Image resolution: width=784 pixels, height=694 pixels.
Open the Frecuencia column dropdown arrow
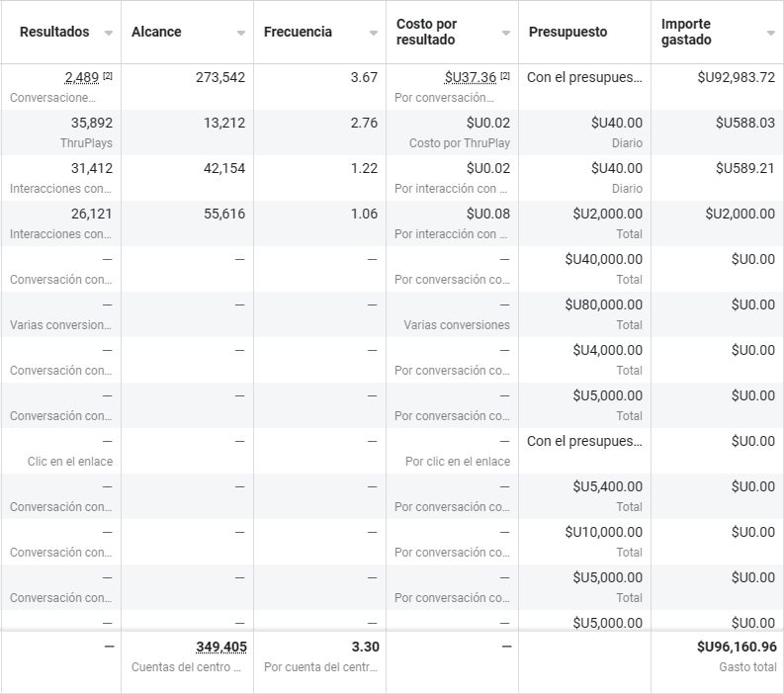(x=374, y=33)
